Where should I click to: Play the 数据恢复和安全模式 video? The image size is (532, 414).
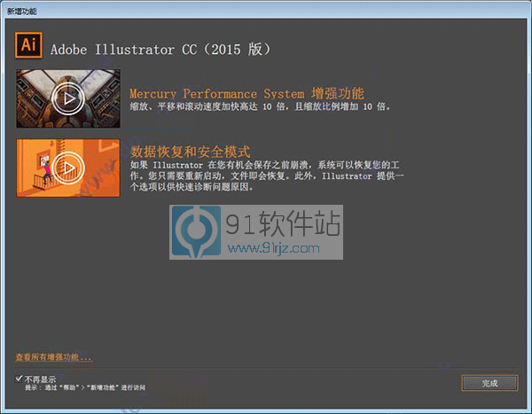coord(68,165)
